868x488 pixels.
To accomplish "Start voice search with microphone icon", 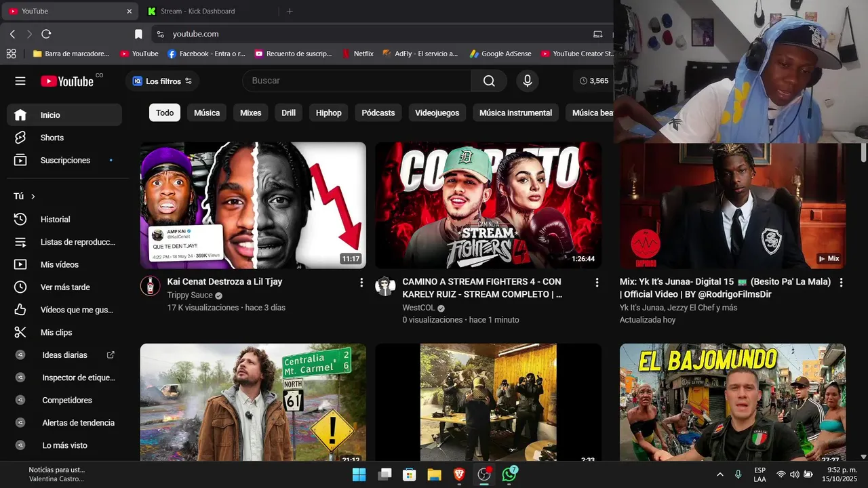I will [527, 81].
